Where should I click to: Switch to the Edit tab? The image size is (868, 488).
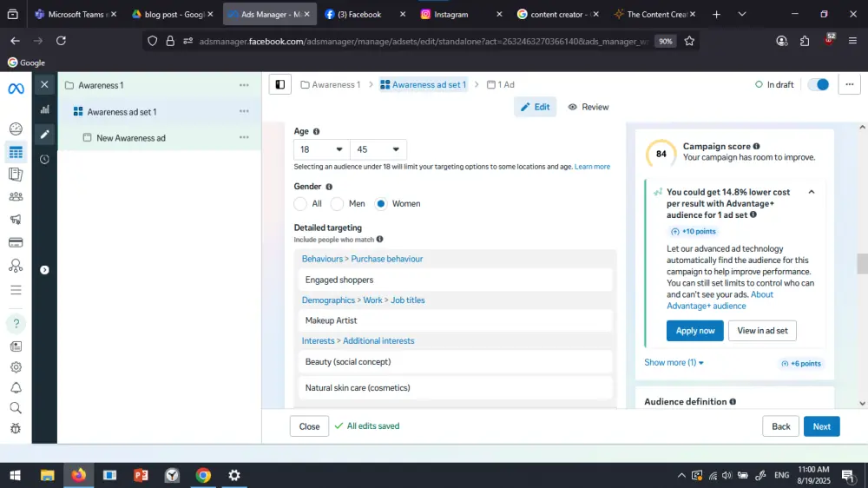(x=535, y=107)
